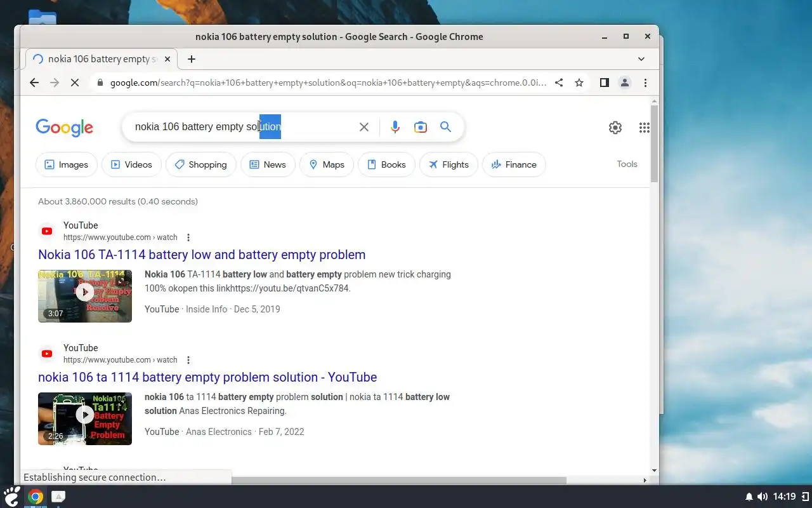The height and width of the screenshot is (508, 812).
Task: Clear the search box with the X
Action: (x=364, y=127)
